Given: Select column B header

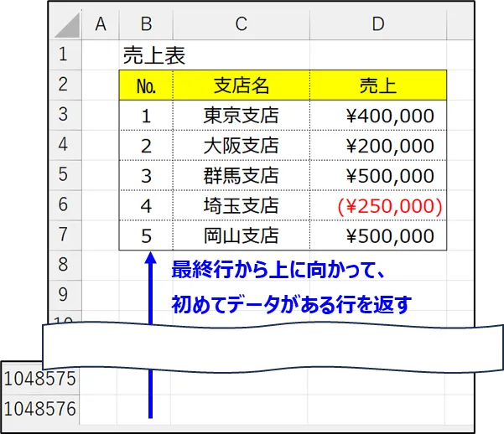Looking at the screenshot, I should (x=146, y=24).
